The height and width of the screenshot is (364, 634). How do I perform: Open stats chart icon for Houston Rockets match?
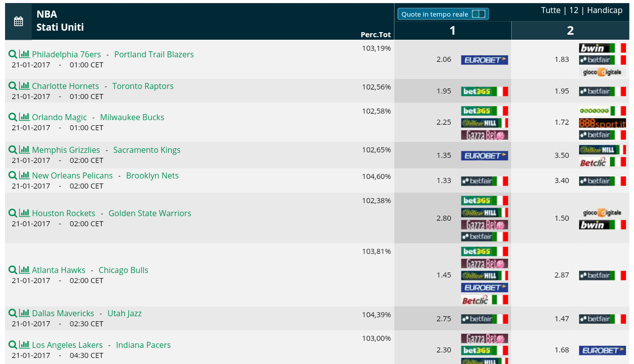coord(25,213)
